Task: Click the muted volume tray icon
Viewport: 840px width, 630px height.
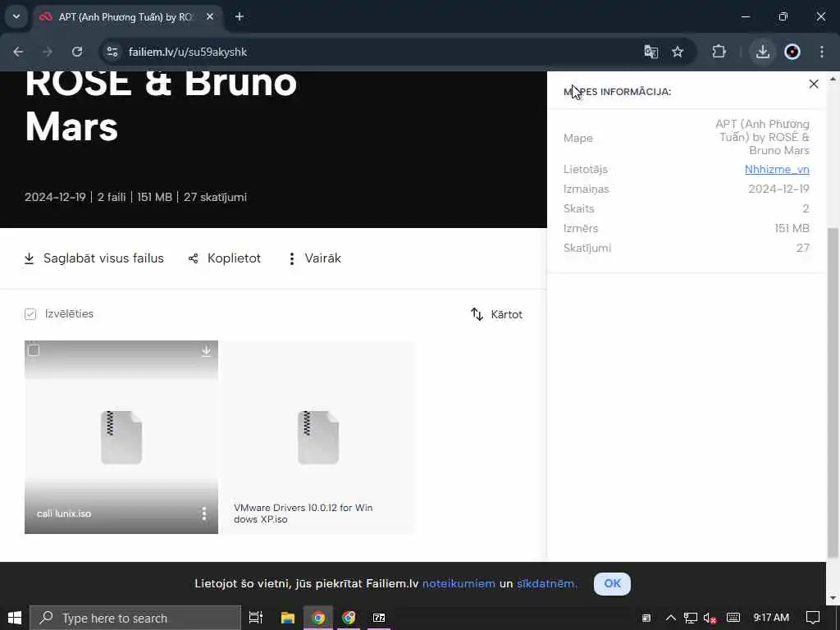Action: 710,619
